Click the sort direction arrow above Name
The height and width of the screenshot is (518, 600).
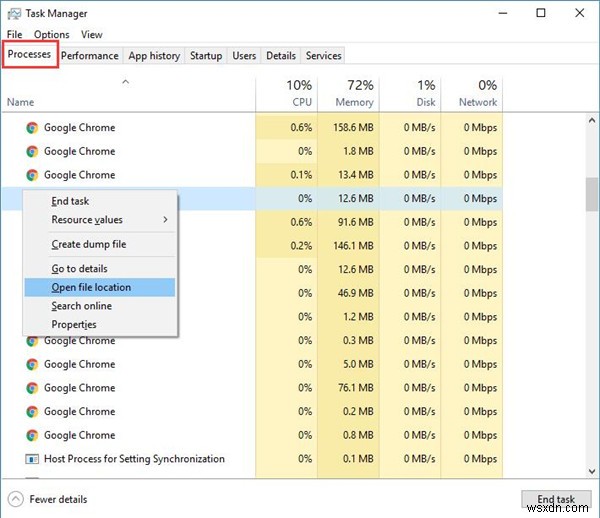coord(126,82)
